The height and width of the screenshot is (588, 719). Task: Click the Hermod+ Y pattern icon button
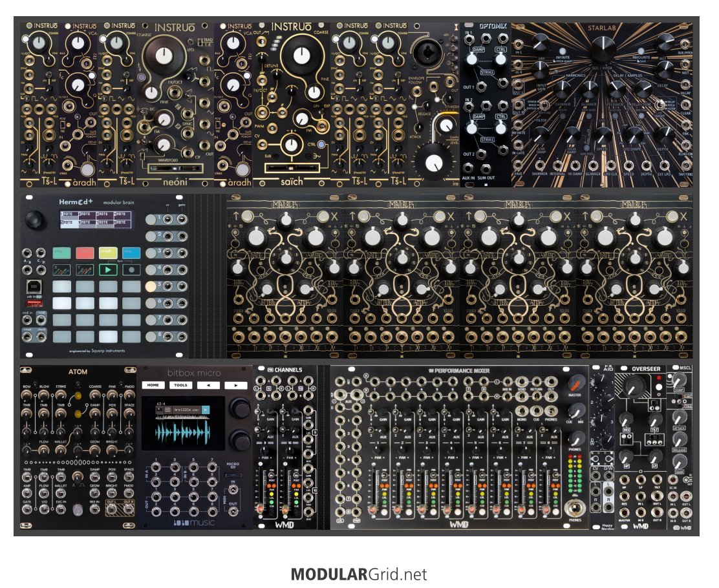[x=85, y=269]
